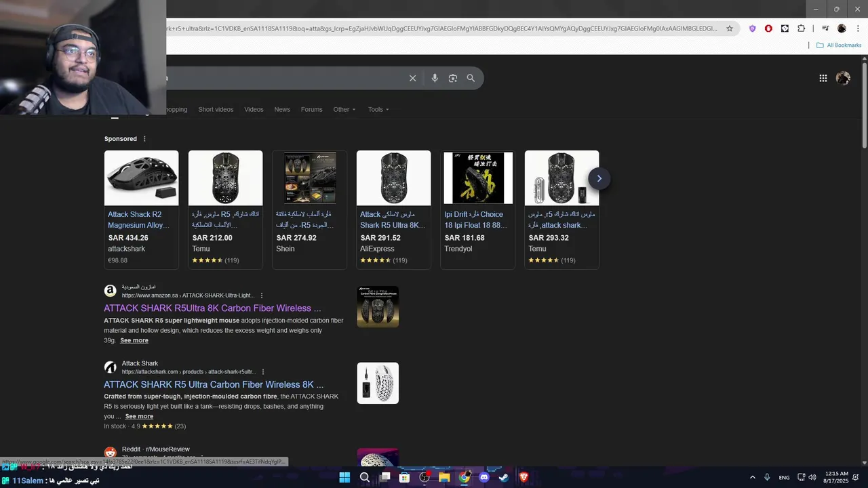The height and width of the screenshot is (488, 868).
Task: Open white mouse thumbnail beside Attack Shark result
Action: pos(378,383)
